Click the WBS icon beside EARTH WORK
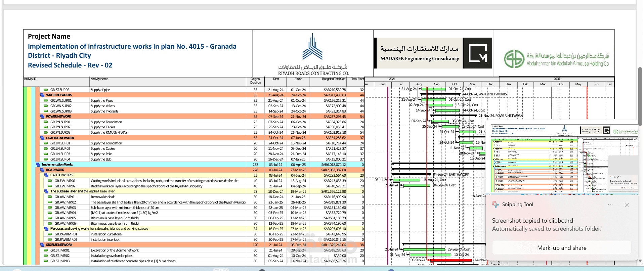 [46, 175]
